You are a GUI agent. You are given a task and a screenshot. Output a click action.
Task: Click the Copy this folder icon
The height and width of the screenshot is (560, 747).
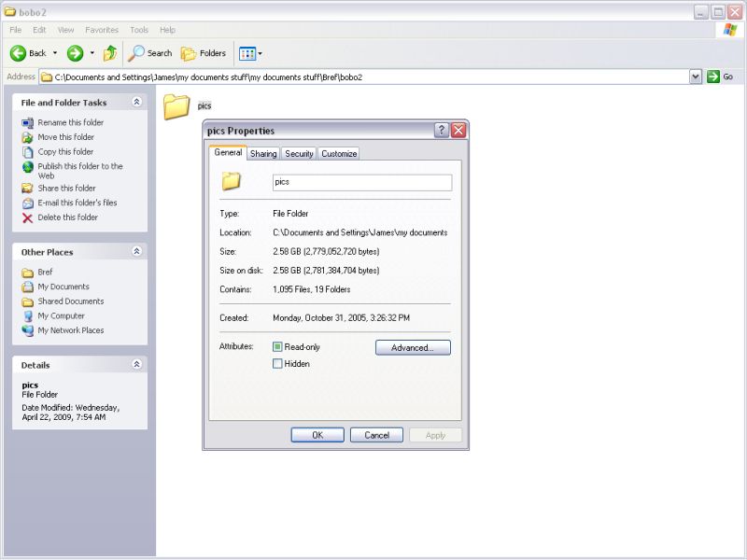[x=28, y=152]
